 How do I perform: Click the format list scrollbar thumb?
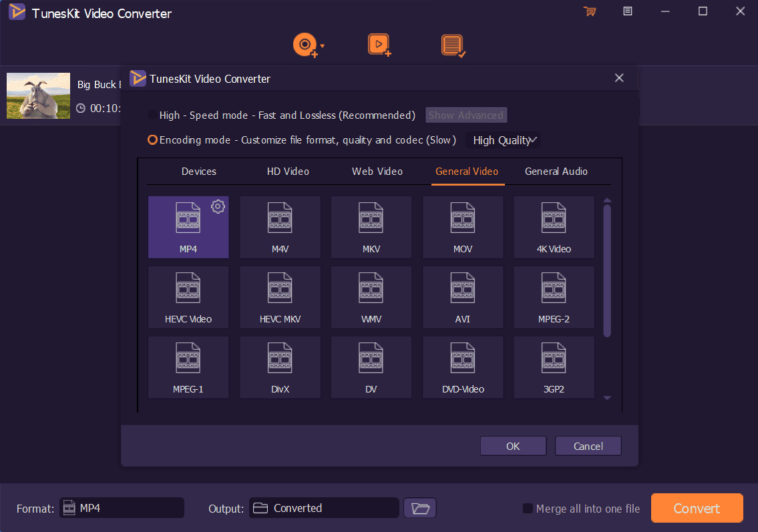(x=607, y=270)
